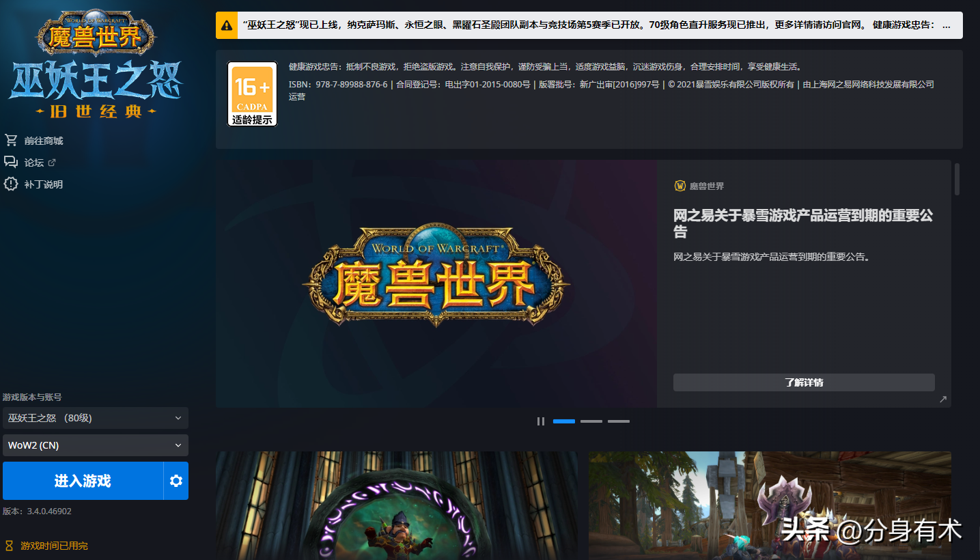Click the 巫妖王之怒 announcement banner text
This screenshot has height=560, width=980.
tap(596, 25)
